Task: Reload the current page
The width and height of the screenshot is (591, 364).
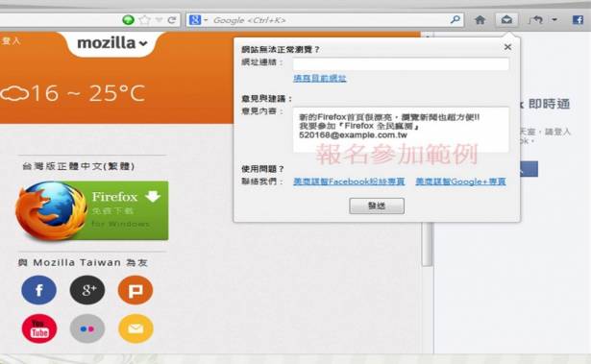Action: pos(172,20)
